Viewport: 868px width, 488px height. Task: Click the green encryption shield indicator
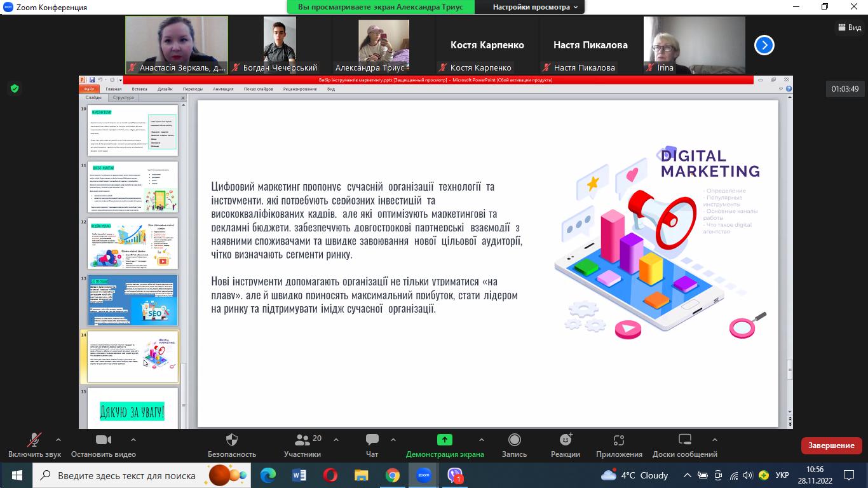click(15, 89)
